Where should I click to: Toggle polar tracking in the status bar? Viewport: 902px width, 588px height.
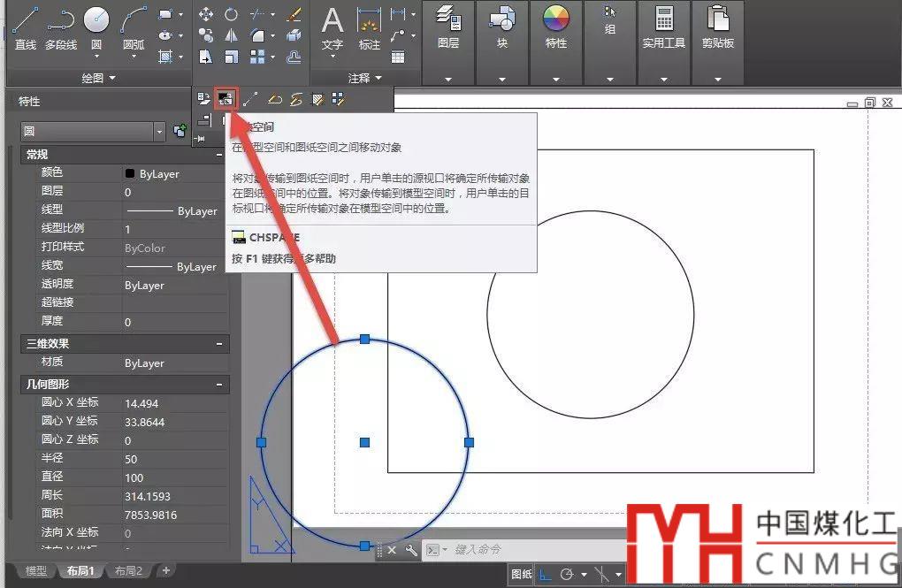[567, 575]
